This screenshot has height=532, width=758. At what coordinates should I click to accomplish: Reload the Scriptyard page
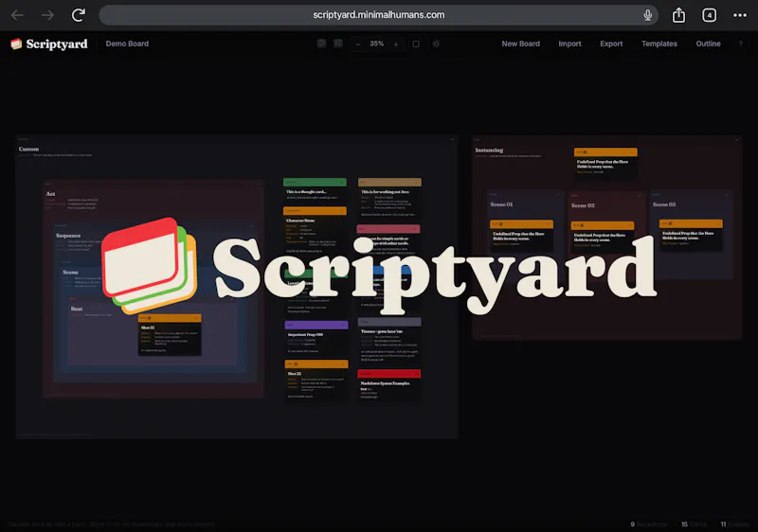[79, 15]
